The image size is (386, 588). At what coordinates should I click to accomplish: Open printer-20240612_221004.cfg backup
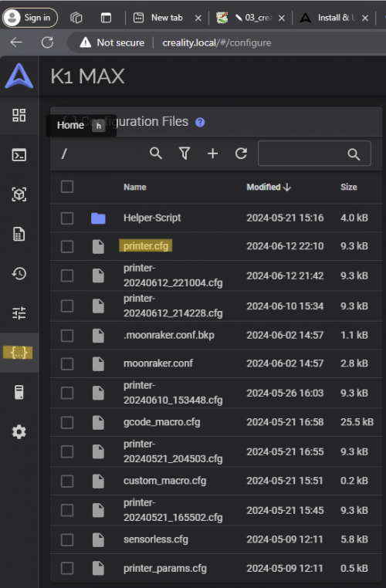(x=173, y=275)
